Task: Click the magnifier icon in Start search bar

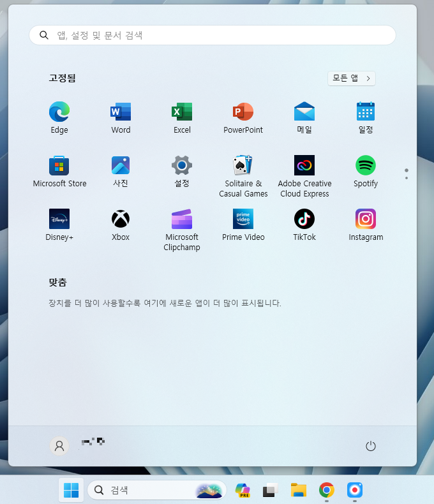Action: (44, 35)
